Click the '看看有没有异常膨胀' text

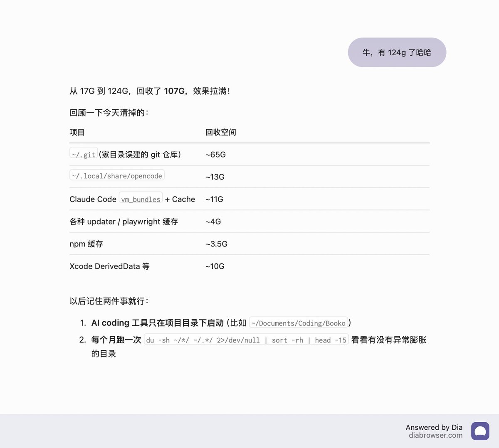389,340
